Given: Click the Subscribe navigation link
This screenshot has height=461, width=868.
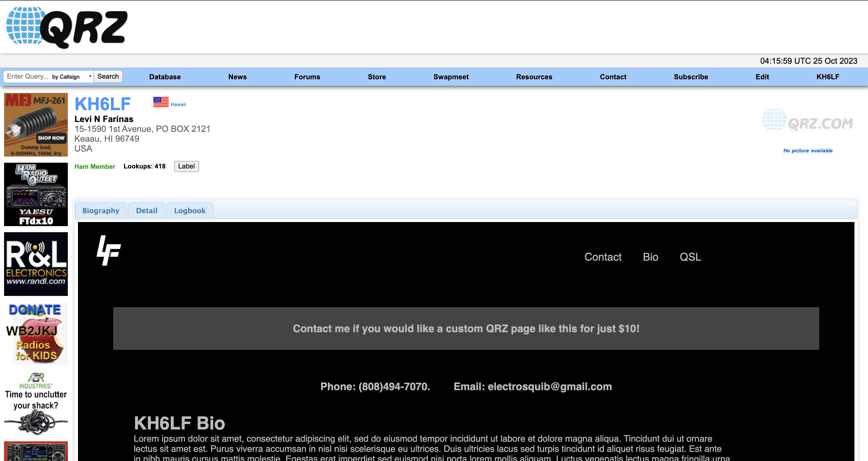Looking at the screenshot, I should tap(690, 76).
